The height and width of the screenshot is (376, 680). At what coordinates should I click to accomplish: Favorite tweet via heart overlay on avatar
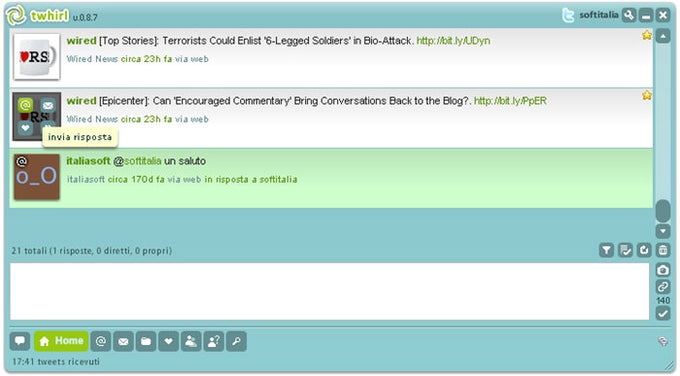pos(25,128)
